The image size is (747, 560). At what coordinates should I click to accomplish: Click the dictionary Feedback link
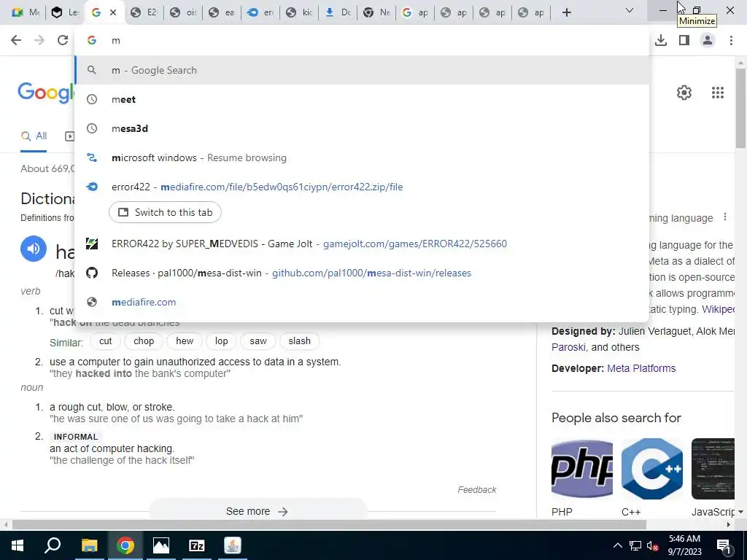(x=477, y=489)
